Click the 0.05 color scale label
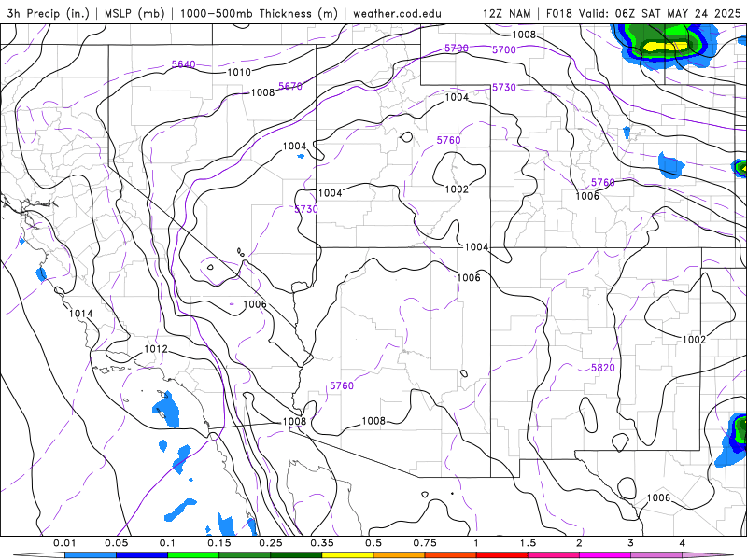This screenshot has width=747, height=560. (116, 543)
